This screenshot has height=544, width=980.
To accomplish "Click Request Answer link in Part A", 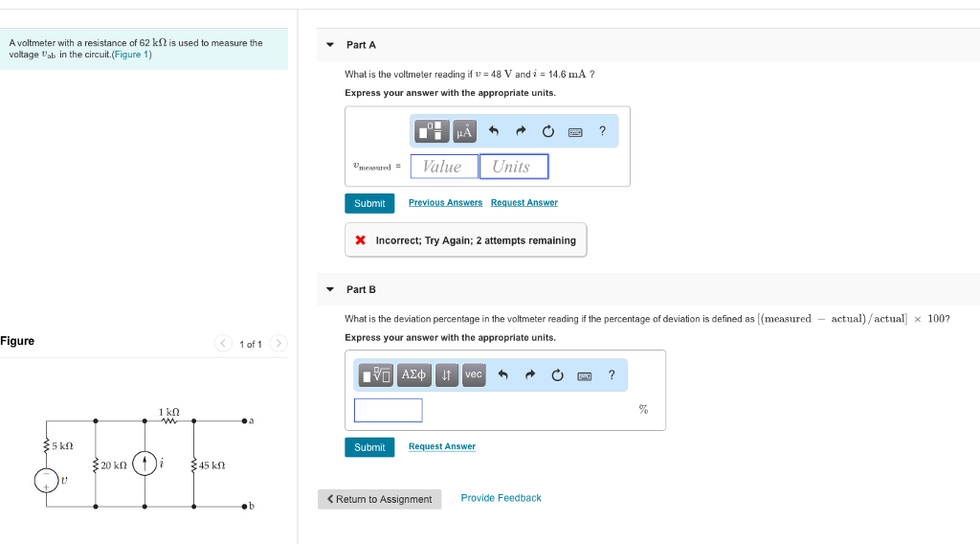I will pyautogui.click(x=524, y=203).
